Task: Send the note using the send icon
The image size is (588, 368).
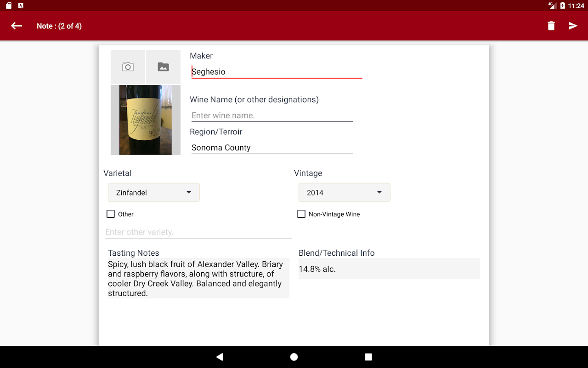Action: (x=573, y=26)
